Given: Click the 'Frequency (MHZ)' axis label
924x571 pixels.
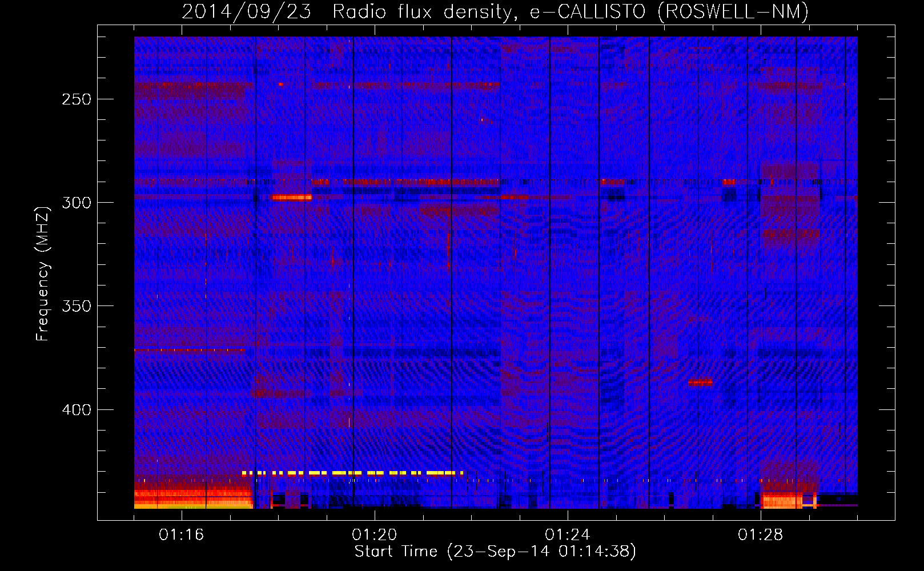Looking at the screenshot, I should 43,274.
